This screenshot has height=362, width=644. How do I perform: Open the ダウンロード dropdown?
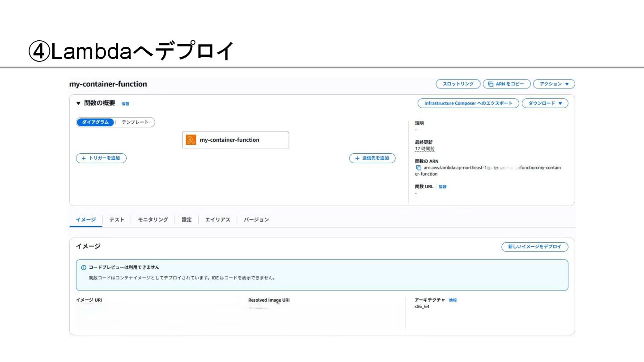coord(545,103)
